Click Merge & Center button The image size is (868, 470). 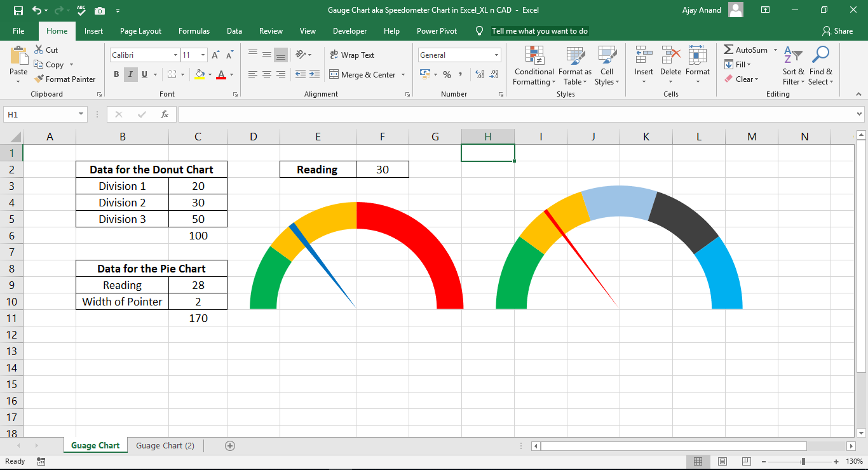pyautogui.click(x=363, y=74)
